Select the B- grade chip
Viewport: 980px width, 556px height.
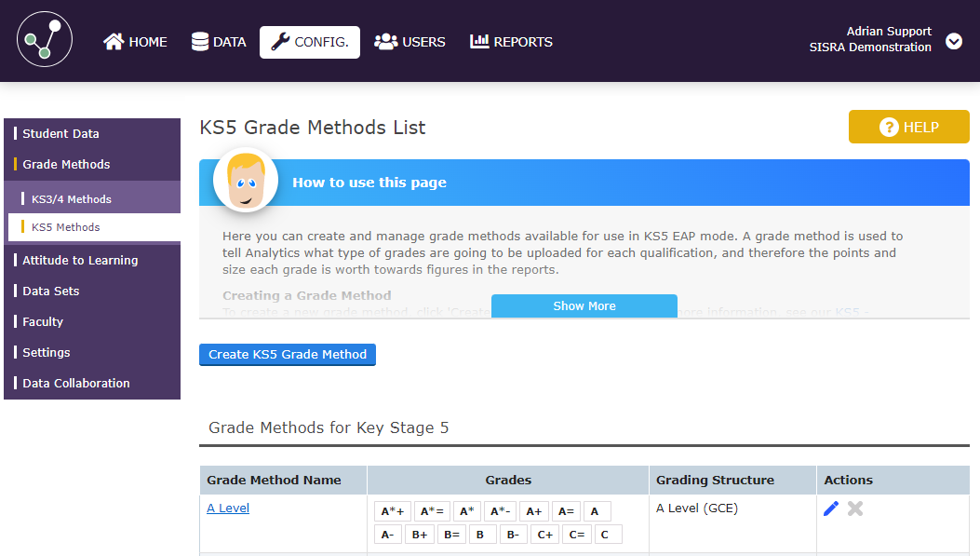[513, 534]
